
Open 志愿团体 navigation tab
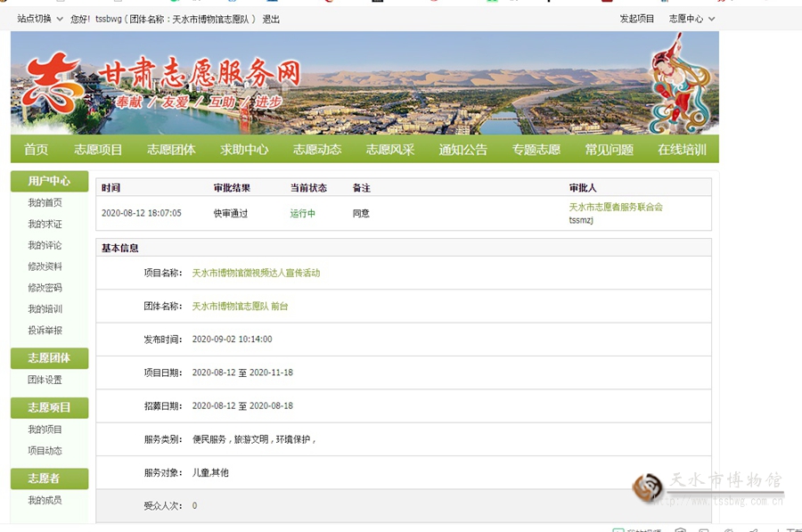tap(171, 150)
